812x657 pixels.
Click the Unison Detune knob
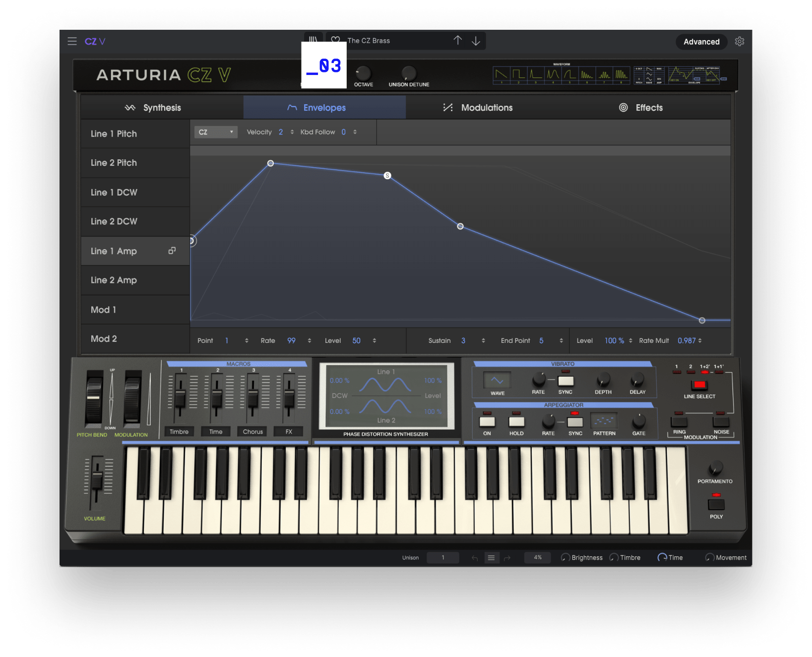pyautogui.click(x=409, y=73)
